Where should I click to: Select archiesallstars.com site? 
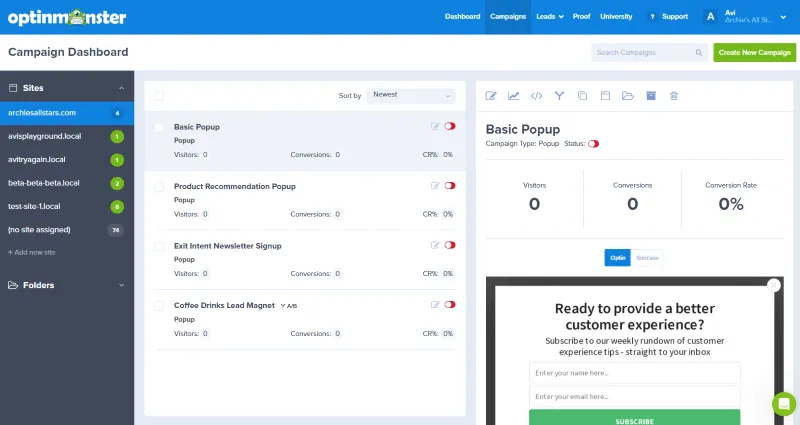[x=67, y=113]
